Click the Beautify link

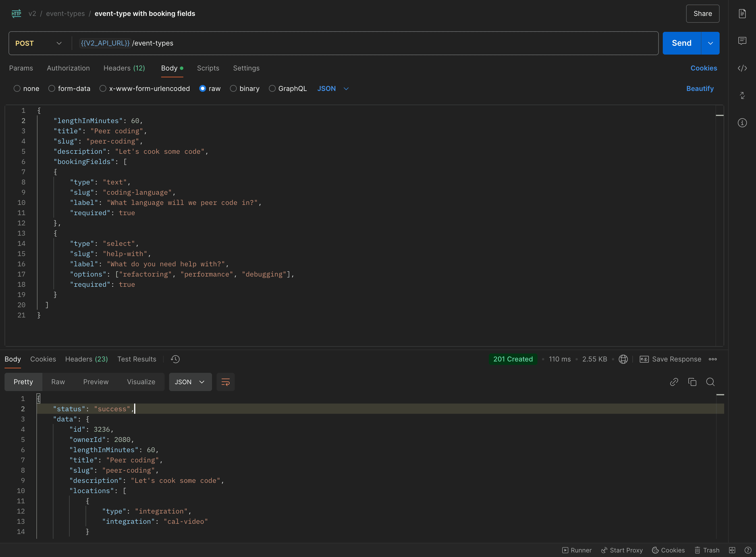700,88
